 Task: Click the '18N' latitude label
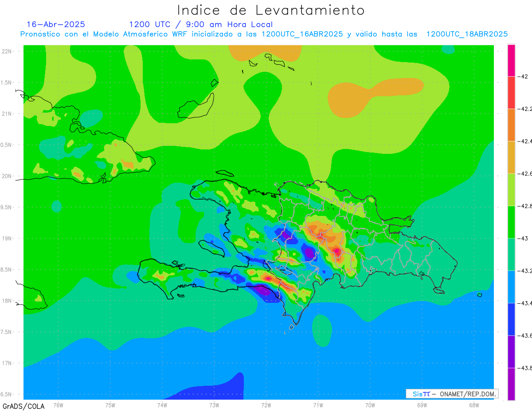8,301
